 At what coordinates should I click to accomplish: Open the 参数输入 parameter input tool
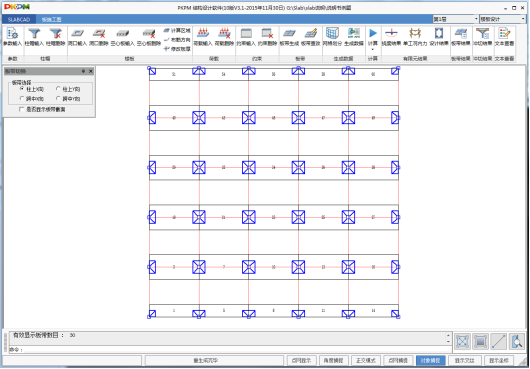click(13, 37)
